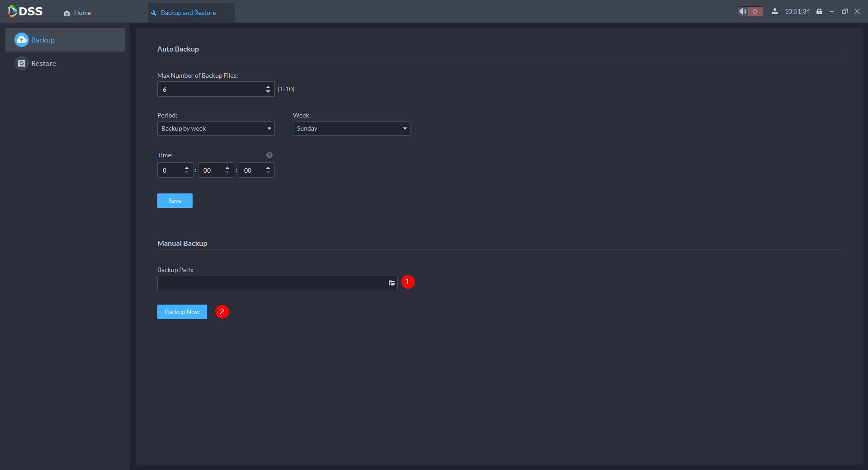
Task: Click the Time help question mark icon
Action: click(x=269, y=155)
